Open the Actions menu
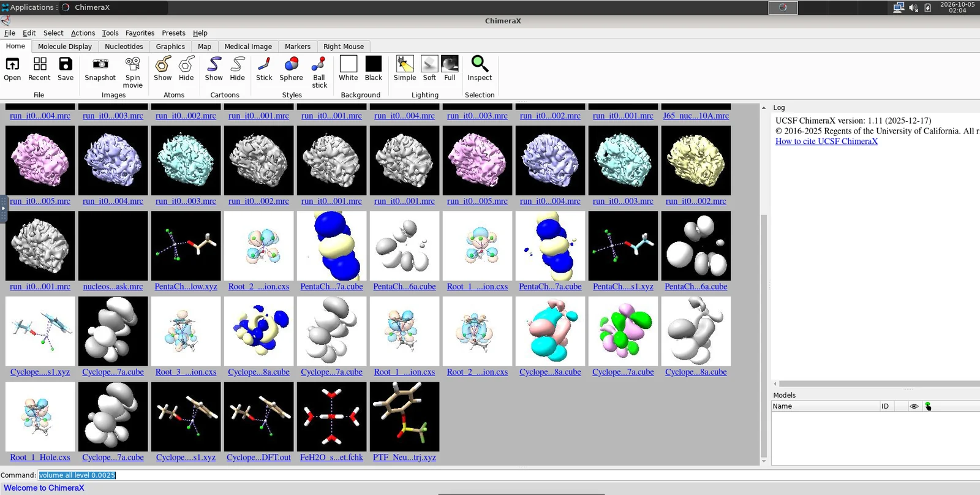 [83, 33]
